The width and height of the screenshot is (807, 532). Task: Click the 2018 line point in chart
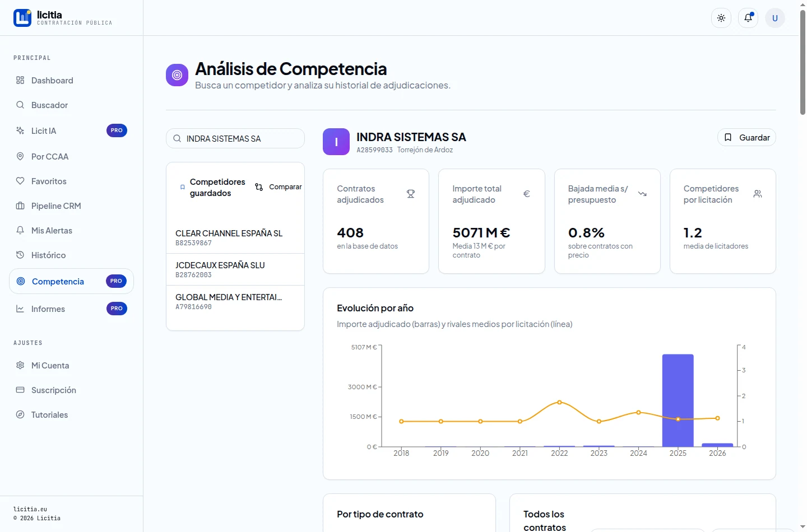pyautogui.click(x=401, y=421)
